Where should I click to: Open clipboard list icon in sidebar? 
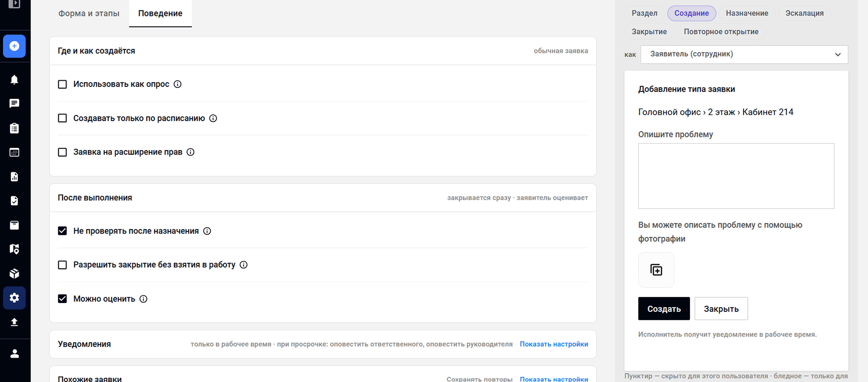[x=14, y=128]
